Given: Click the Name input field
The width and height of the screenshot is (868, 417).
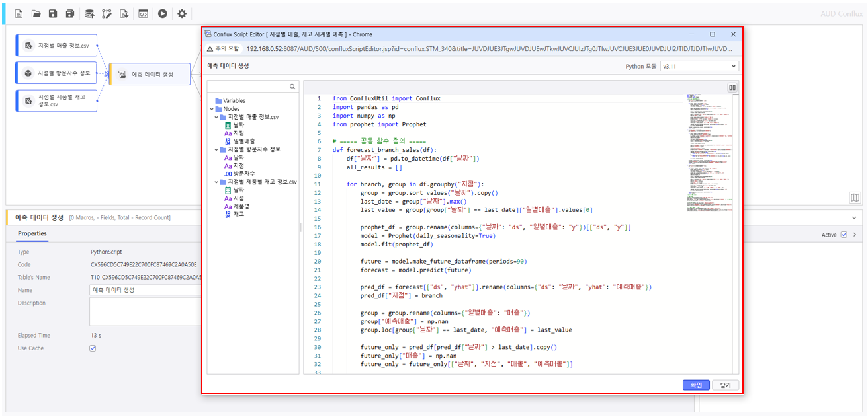Looking at the screenshot, I should pyautogui.click(x=146, y=290).
